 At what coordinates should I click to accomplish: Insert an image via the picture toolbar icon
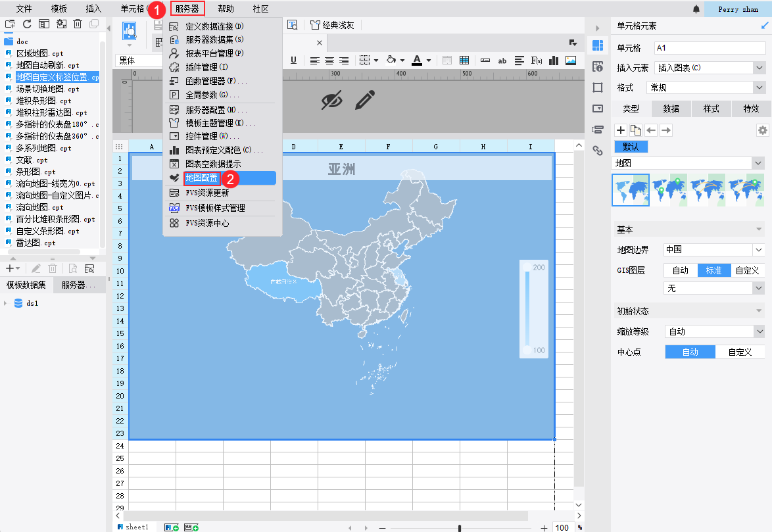point(571,60)
